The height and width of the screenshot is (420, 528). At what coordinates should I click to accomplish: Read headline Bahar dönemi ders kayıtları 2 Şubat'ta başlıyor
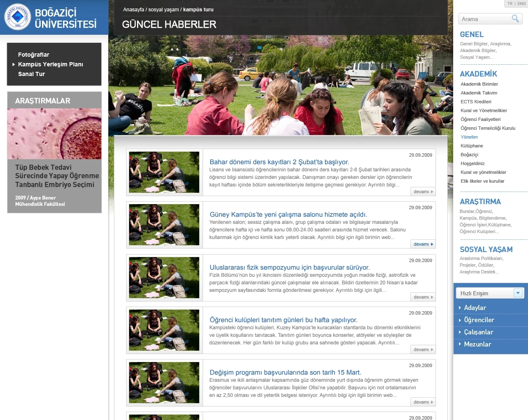click(279, 162)
